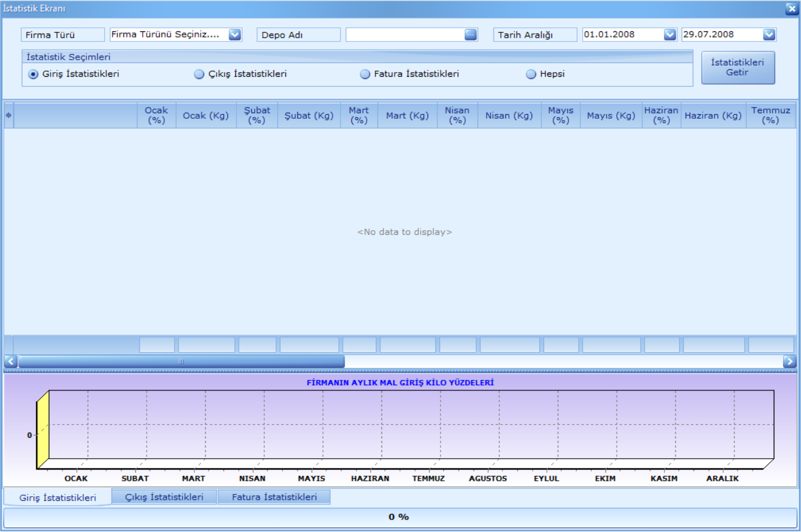
Task: Click the 'No data to display' text
Action: point(405,232)
